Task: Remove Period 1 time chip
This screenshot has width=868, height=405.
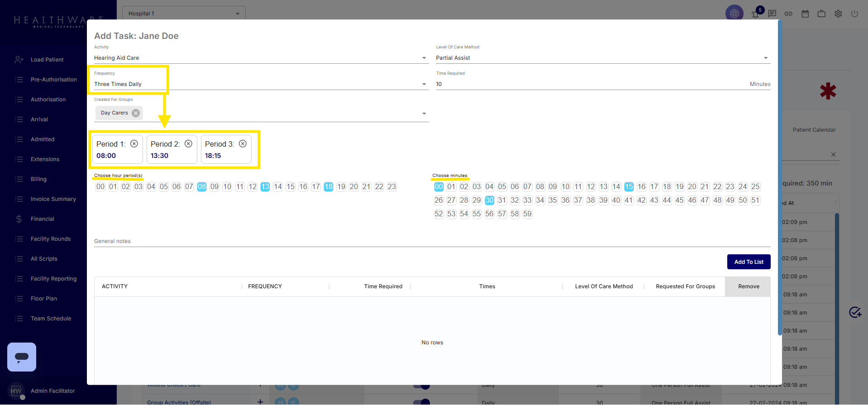Action: click(x=134, y=143)
